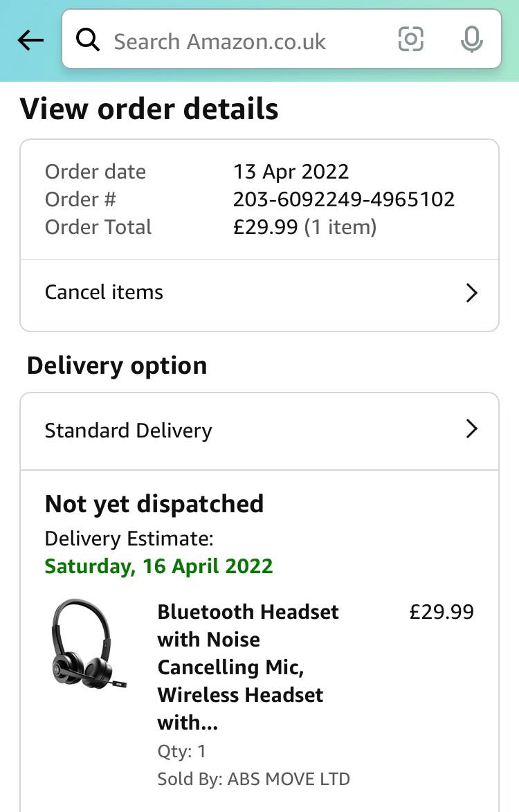The image size is (519, 812).
Task: Click the View order details heading
Action: [x=149, y=109]
